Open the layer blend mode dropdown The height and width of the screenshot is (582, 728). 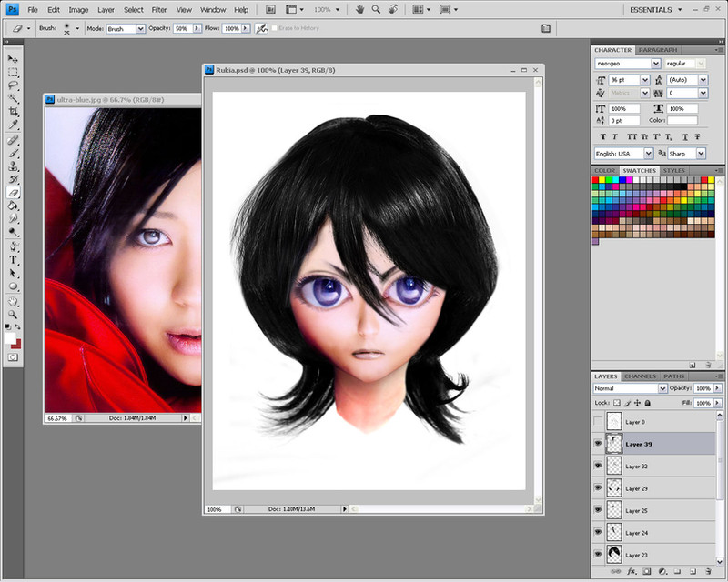[662, 388]
